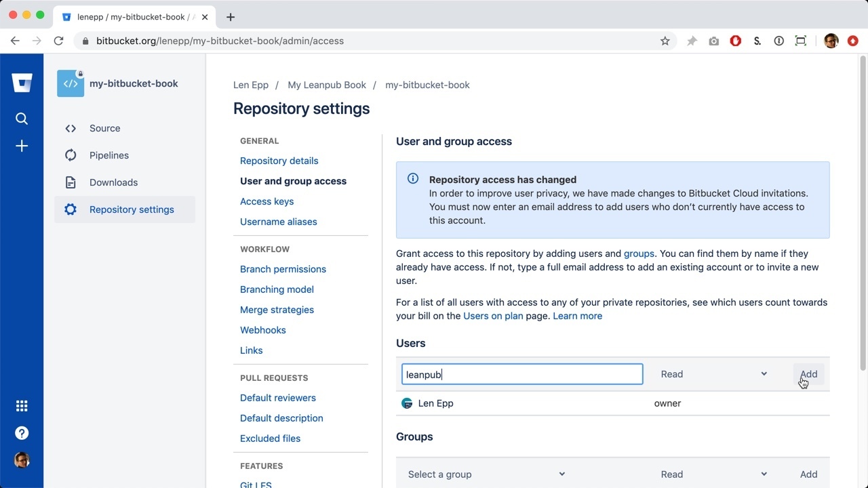
Task: Open Pipelines in the repository sidebar
Action: pos(108,155)
